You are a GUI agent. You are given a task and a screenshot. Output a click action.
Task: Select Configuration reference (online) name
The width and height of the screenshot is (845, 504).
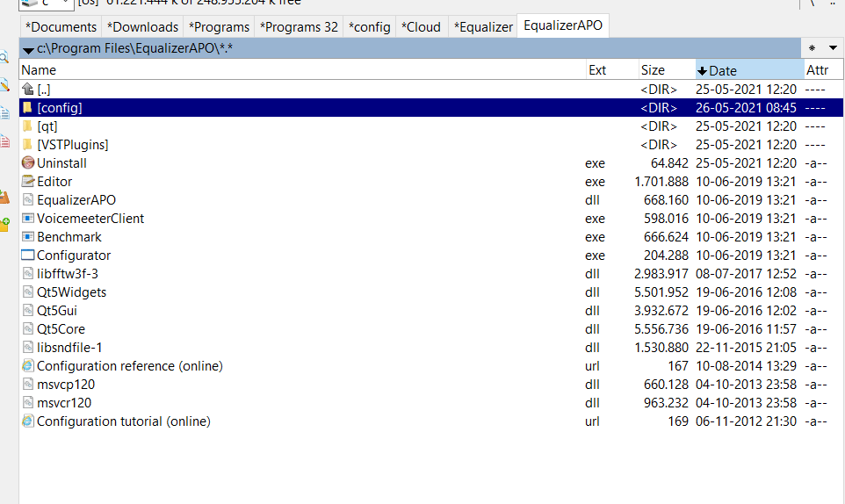[x=130, y=365]
